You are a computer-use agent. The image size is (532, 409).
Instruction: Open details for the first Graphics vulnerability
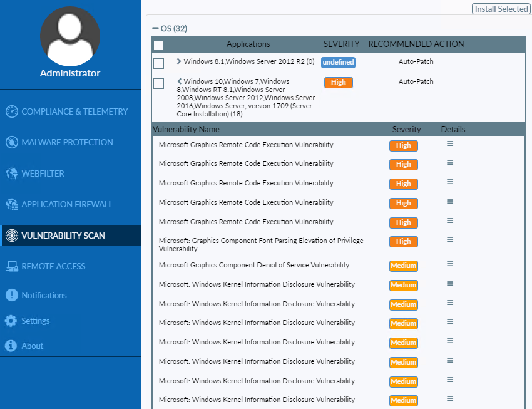(x=449, y=145)
